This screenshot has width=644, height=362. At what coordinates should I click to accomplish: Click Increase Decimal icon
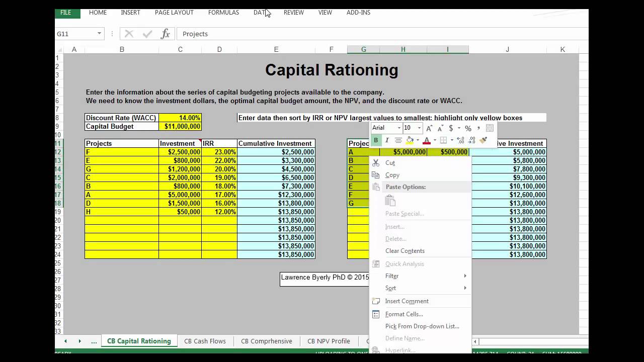461,140
